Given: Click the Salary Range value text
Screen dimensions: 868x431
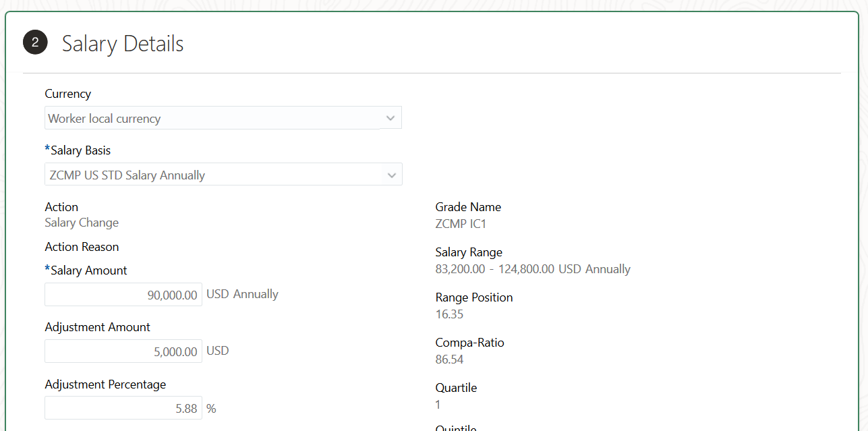Looking at the screenshot, I should click(533, 269).
